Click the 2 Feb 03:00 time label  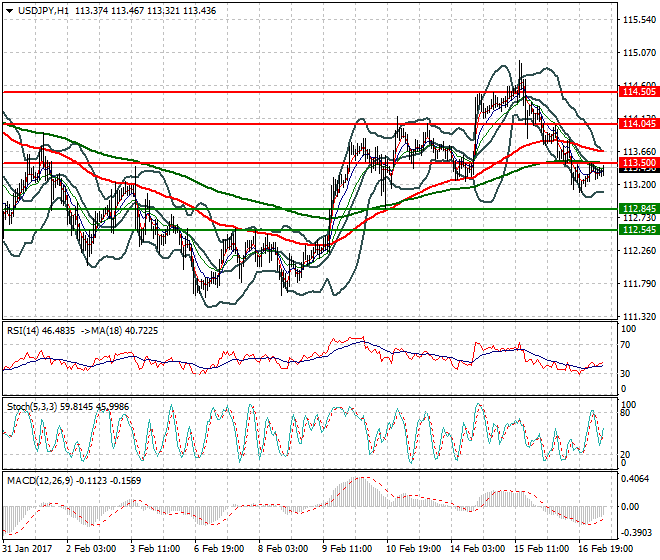91,549
